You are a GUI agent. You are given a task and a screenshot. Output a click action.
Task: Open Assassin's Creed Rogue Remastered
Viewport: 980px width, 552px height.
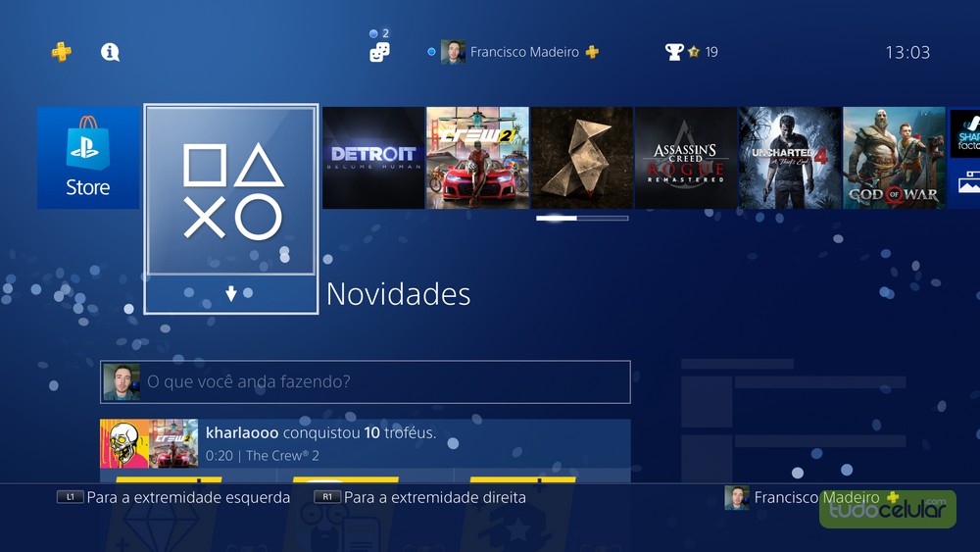pos(686,158)
